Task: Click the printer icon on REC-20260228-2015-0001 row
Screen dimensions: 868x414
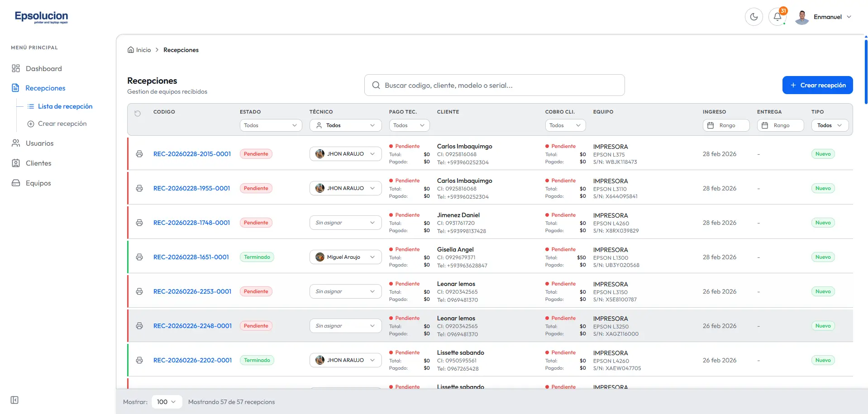Action: [139, 153]
